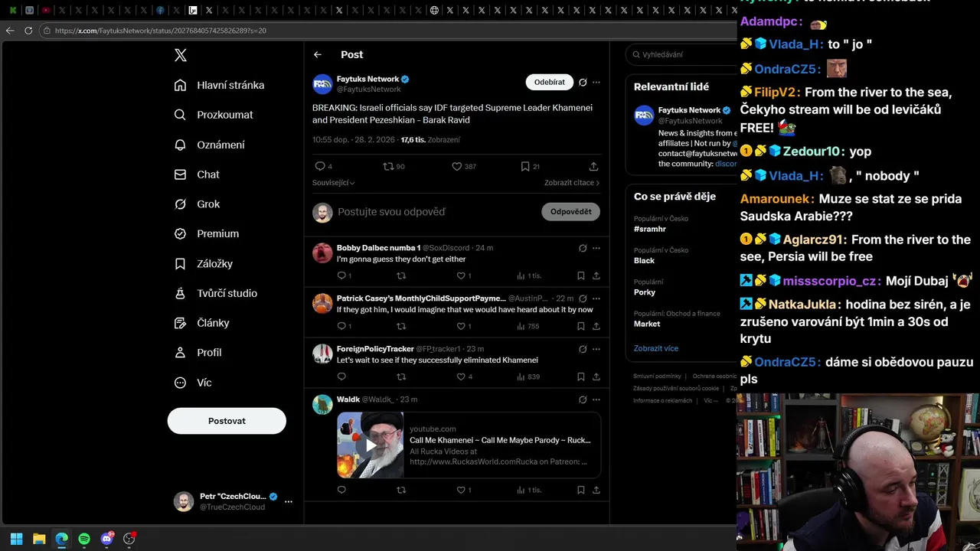Click the browser address bar URL

(161, 31)
